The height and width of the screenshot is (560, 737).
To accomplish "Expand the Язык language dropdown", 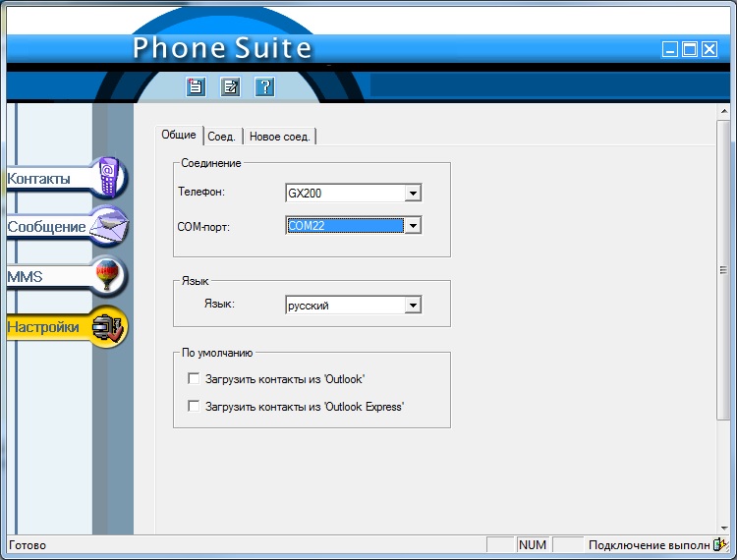I will pyautogui.click(x=413, y=306).
